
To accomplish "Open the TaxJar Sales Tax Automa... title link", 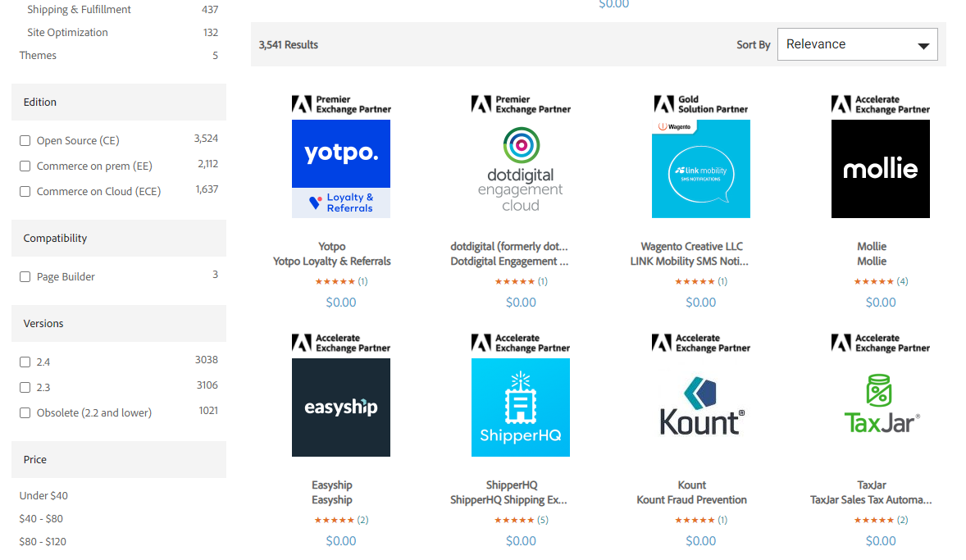I will (871, 499).
